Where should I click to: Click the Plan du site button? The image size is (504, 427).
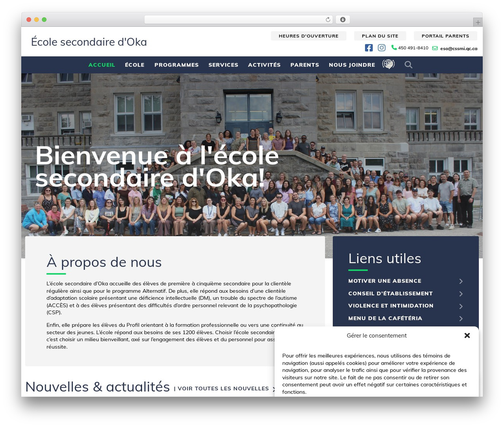[380, 36]
